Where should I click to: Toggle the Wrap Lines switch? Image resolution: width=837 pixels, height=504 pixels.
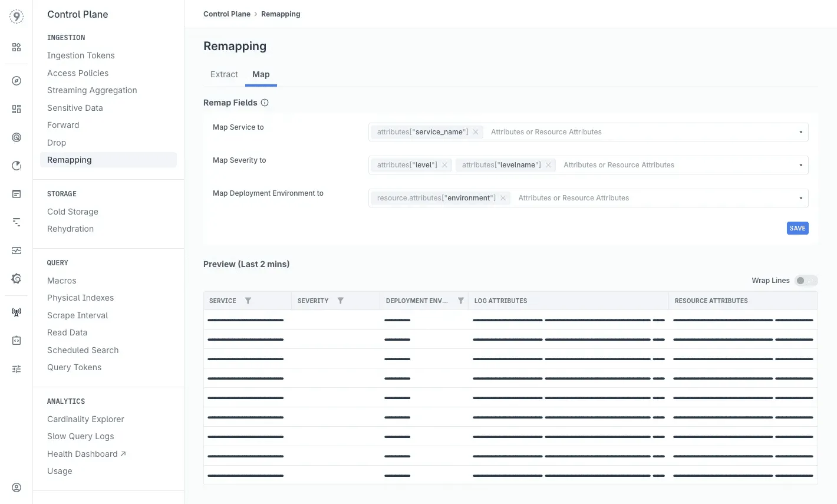(x=806, y=281)
